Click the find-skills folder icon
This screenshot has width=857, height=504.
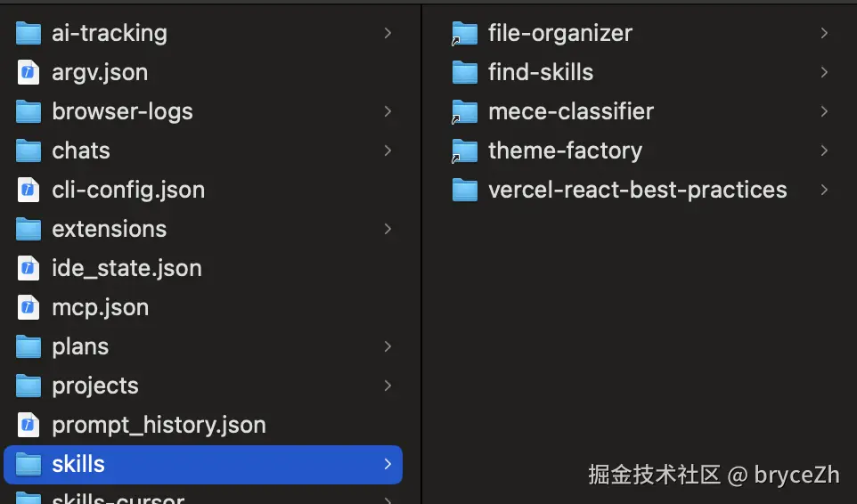coord(464,73)
